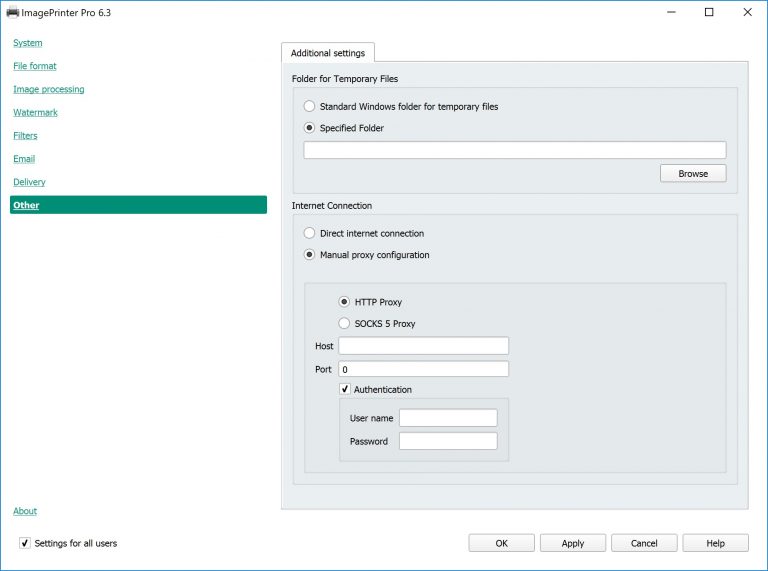The image size is (768, 571).
Task: Toggle Settings for all users checkbox
Action: tap(24, 543)
